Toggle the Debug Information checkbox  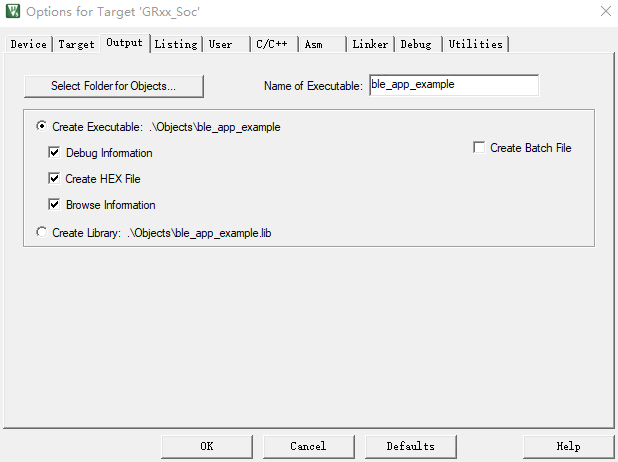54,152
